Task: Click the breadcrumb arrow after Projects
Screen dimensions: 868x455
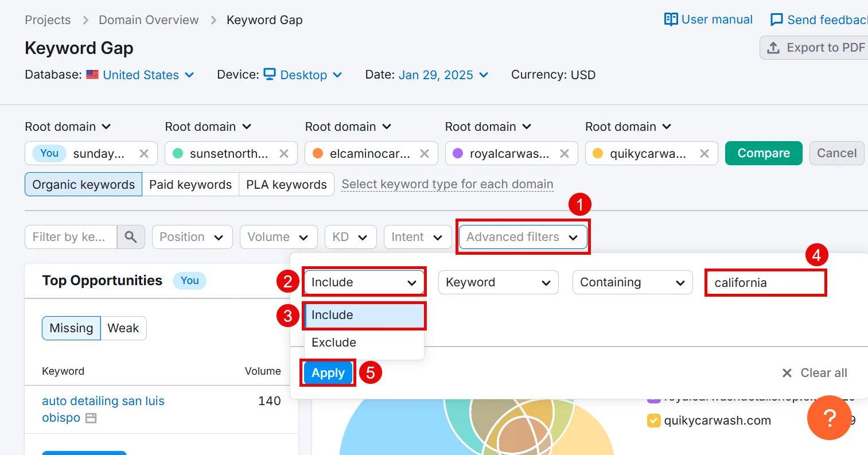Action: (x=85, y=20)
